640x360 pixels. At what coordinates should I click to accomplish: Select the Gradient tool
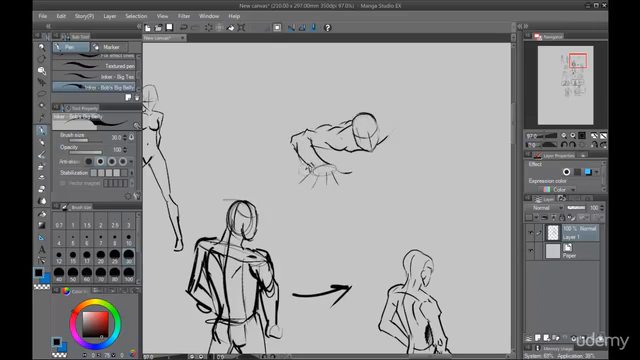click(42, 225)
